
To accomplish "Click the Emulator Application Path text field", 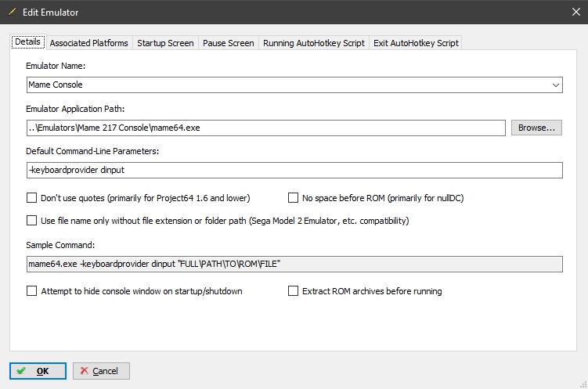I will coord(266,128).
